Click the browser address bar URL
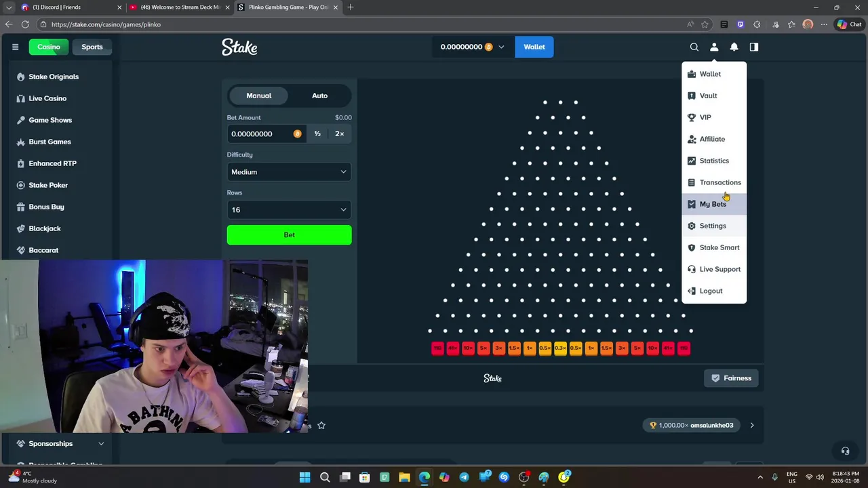This screenshot has width=868, height=488. click(x=106, y=24)
